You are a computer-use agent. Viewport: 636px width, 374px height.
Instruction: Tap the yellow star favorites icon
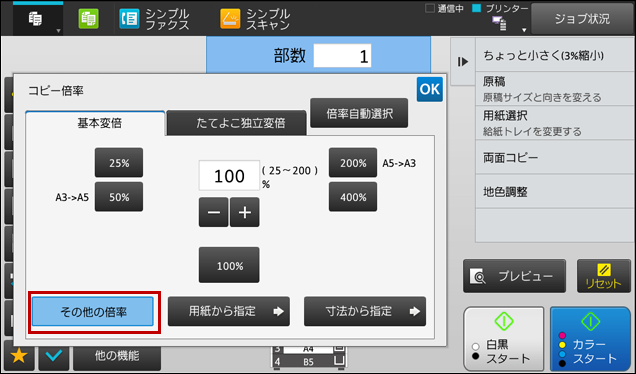[x=19, y=356]
